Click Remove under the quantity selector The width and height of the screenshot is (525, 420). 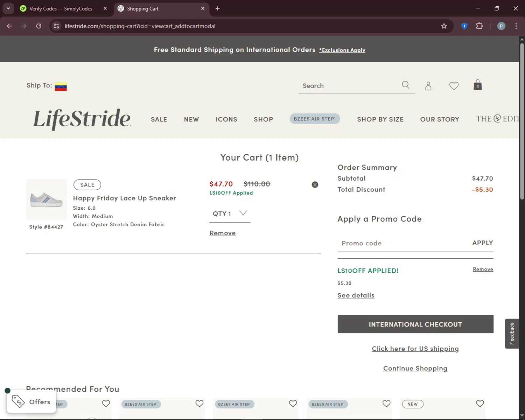223,233
